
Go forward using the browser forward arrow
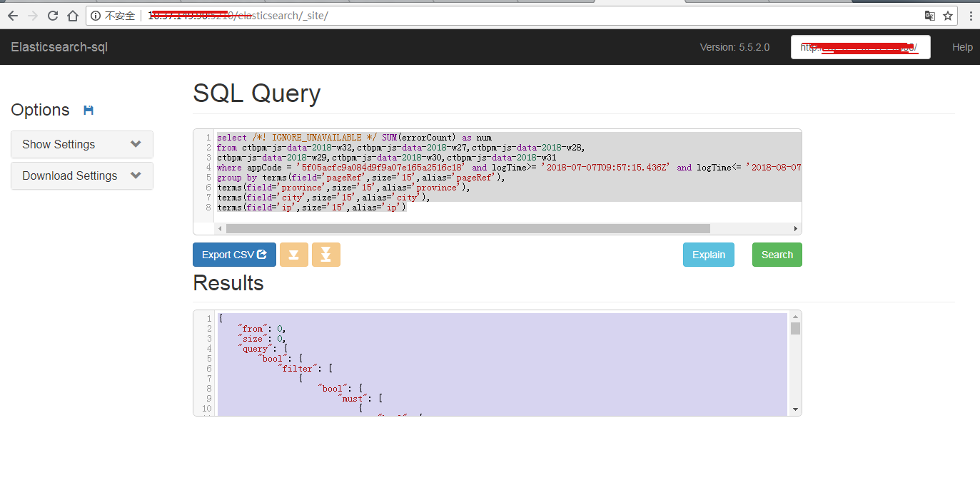pos(33,16)
